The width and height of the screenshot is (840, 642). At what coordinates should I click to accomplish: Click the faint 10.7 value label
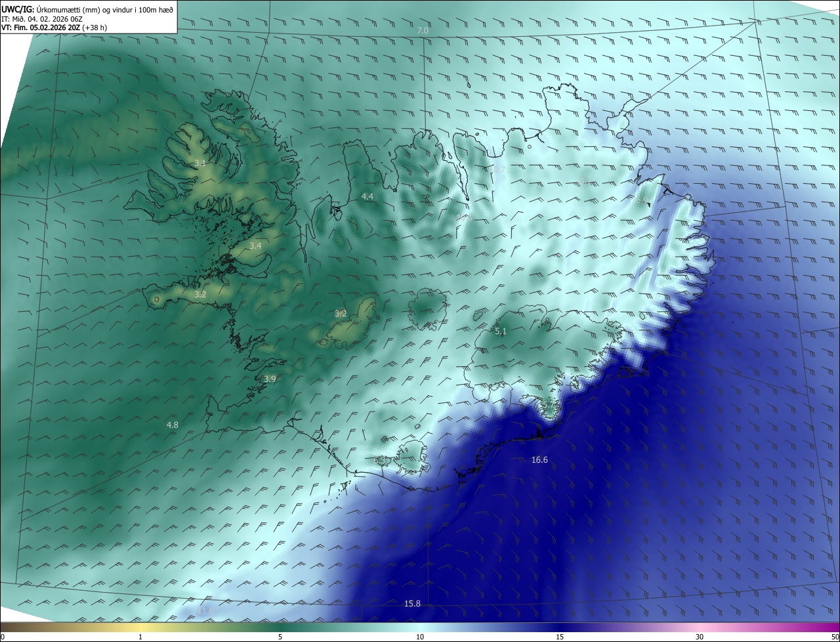click(x=498, y=170)
